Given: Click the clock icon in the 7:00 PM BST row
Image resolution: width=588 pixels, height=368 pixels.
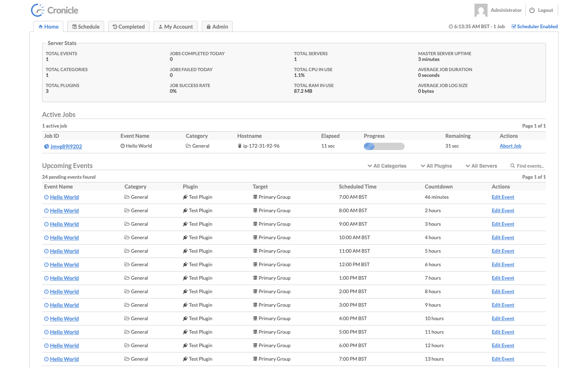Looking at the screenshot, I should [46, 359].
